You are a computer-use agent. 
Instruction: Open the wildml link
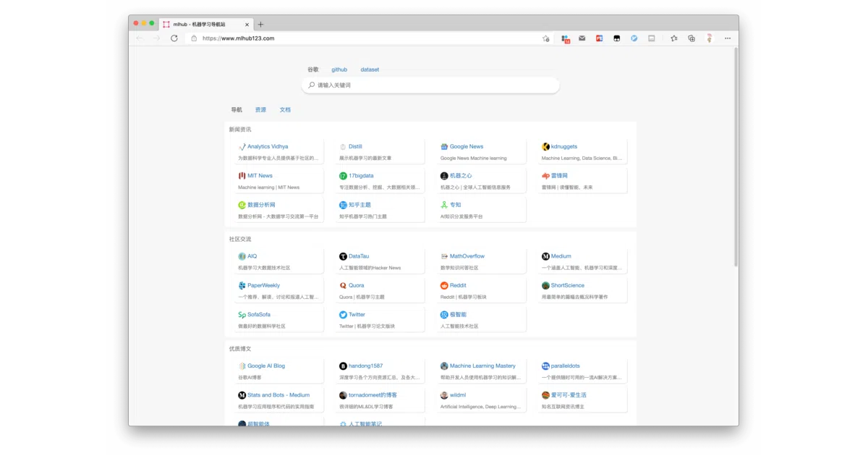[x=458, y=395]
